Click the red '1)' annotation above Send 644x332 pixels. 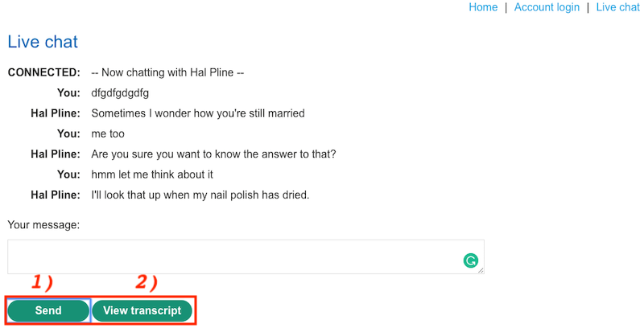coord(43,282)
